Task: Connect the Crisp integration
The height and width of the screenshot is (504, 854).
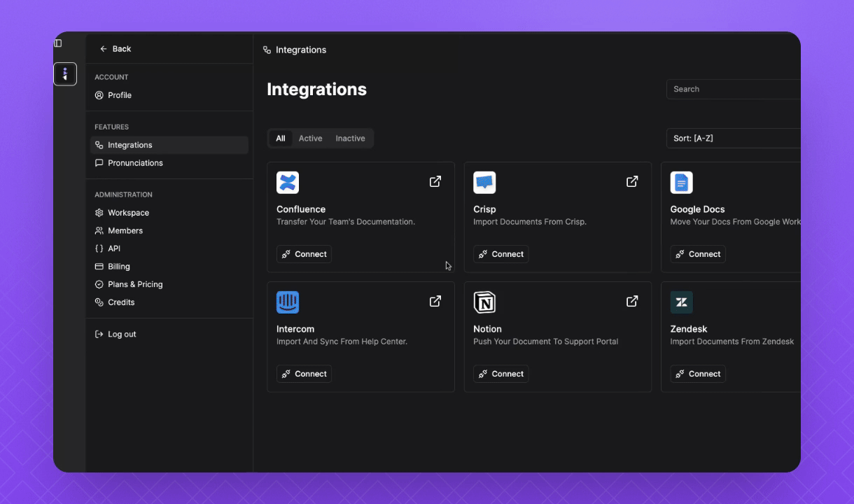Action: tap(500, 254)
